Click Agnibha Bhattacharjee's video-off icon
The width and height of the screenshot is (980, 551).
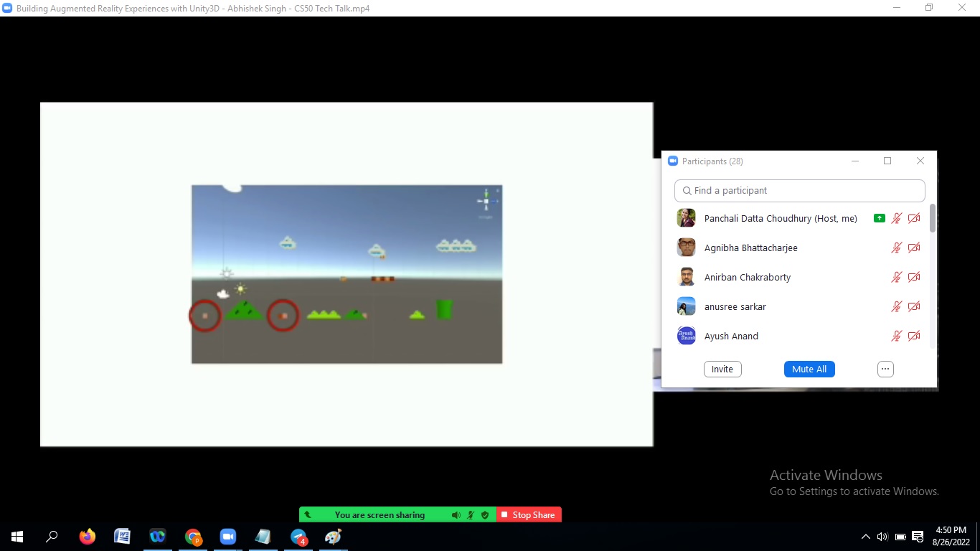[914, 248]
